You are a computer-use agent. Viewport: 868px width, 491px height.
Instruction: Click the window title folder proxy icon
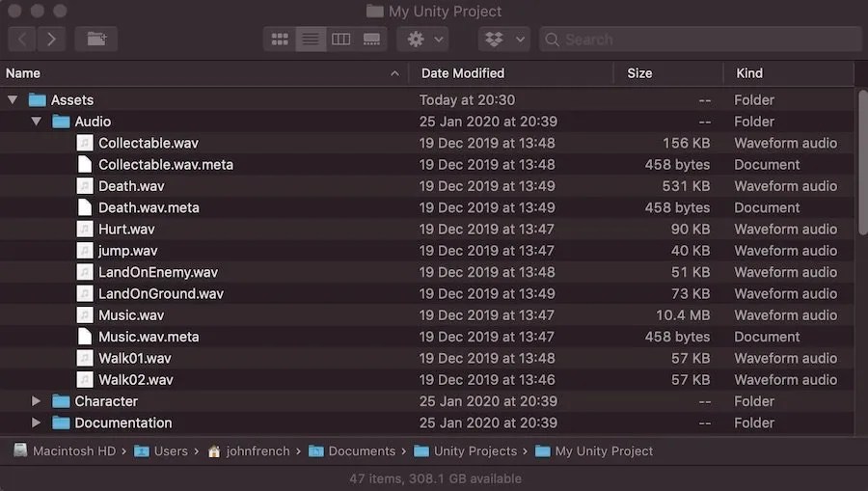coord(375,11)
